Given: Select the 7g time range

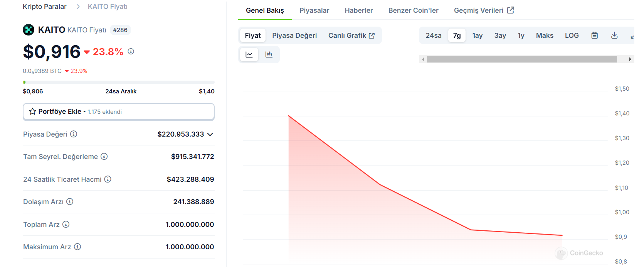Looking at the screenshot, I should click(457, 35).
